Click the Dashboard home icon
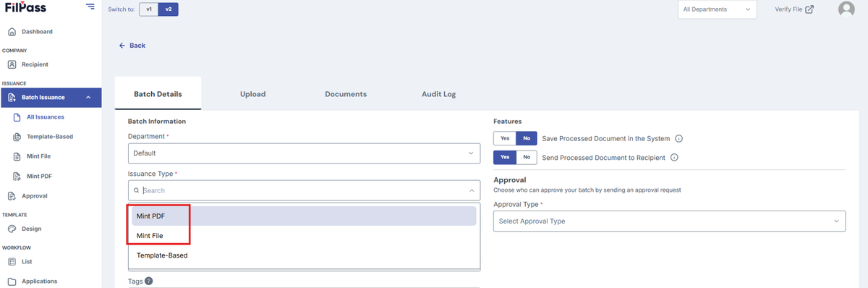The height and width of the screenshot is (288, 868). [x=12, y=32]
